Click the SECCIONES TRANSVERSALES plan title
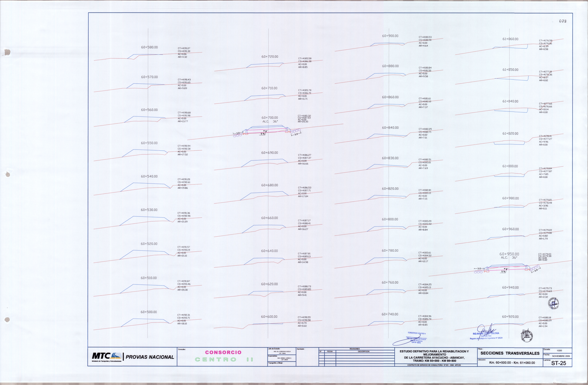Viewport: 588px width, 385px height. click(510, 353)
